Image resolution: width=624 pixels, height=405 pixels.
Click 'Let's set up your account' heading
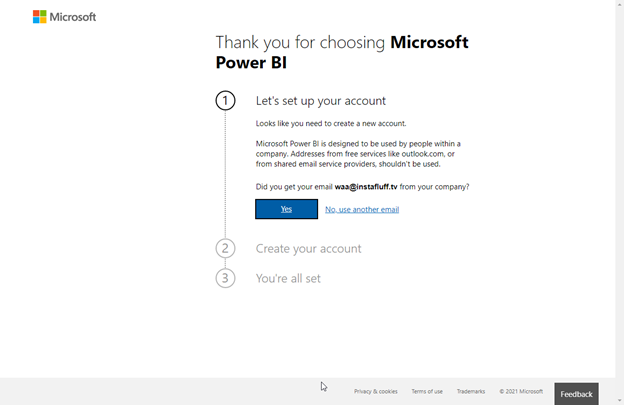[x=321, y=101]
